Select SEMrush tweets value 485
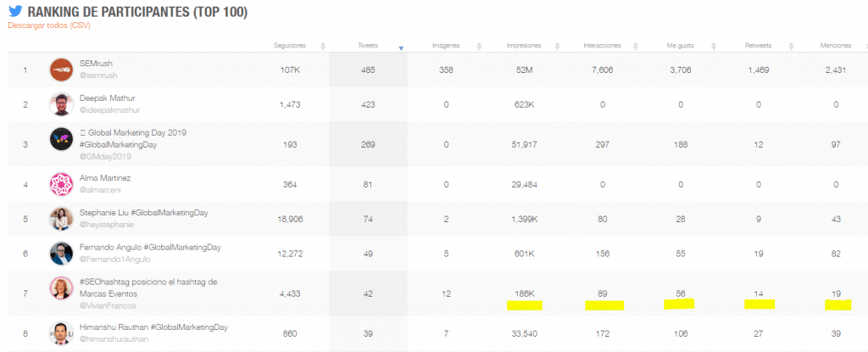The height and width of the screenshot is (352, 868). [368, 70]
